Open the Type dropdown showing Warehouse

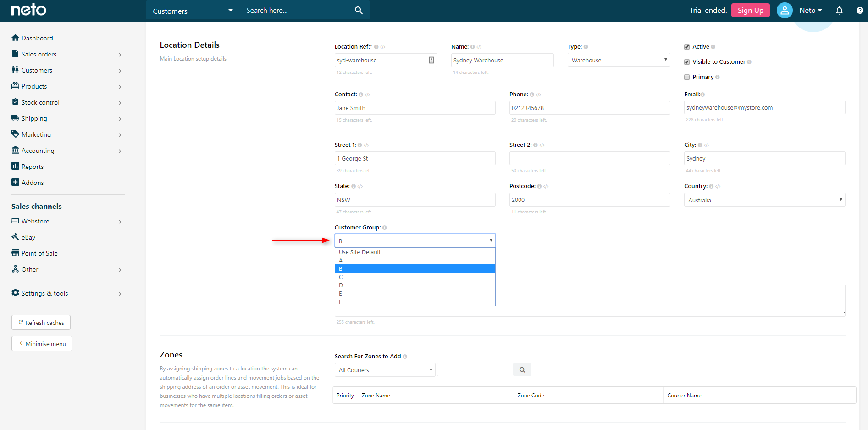pos(619,60)
